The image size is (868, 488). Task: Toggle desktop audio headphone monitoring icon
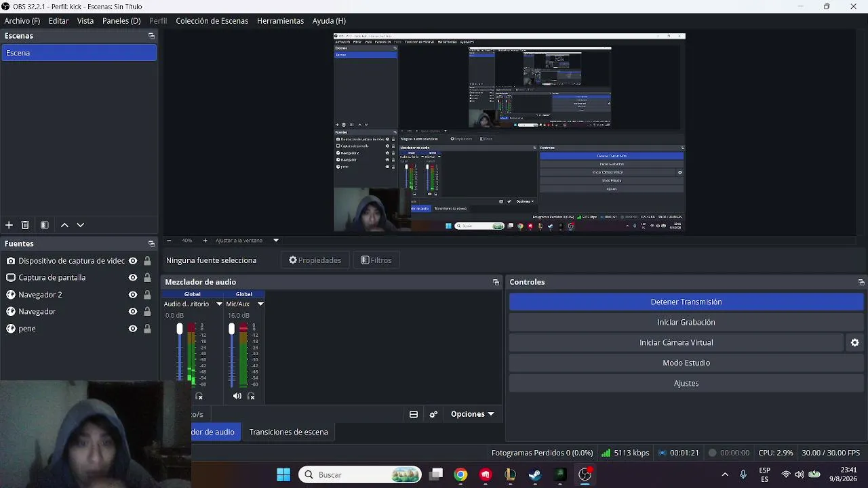coord(199,396)
